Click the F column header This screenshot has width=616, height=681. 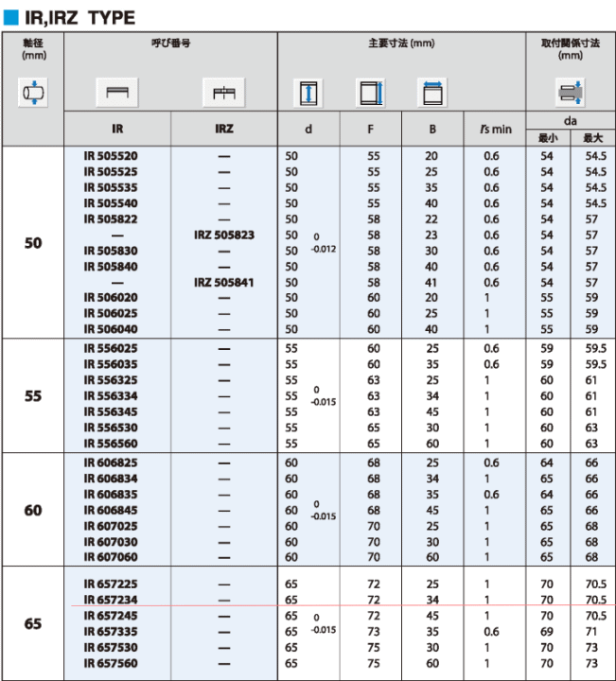(370, 129)
